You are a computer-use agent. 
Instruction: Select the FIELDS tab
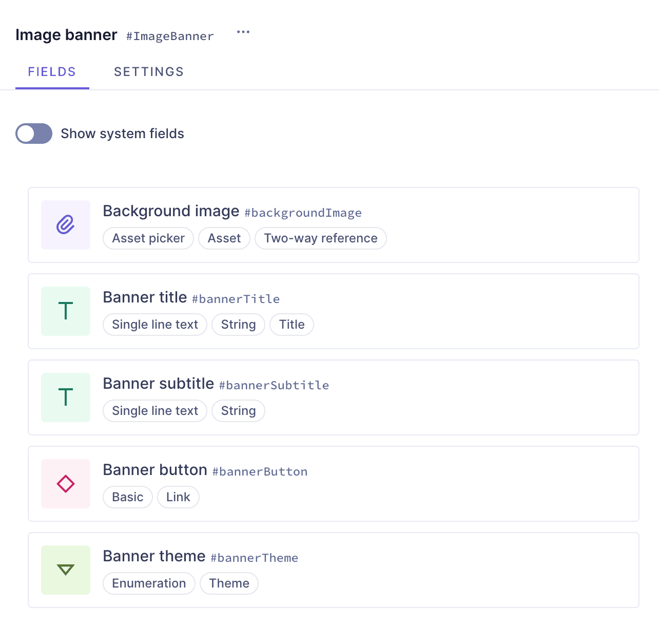coord(52,71)
